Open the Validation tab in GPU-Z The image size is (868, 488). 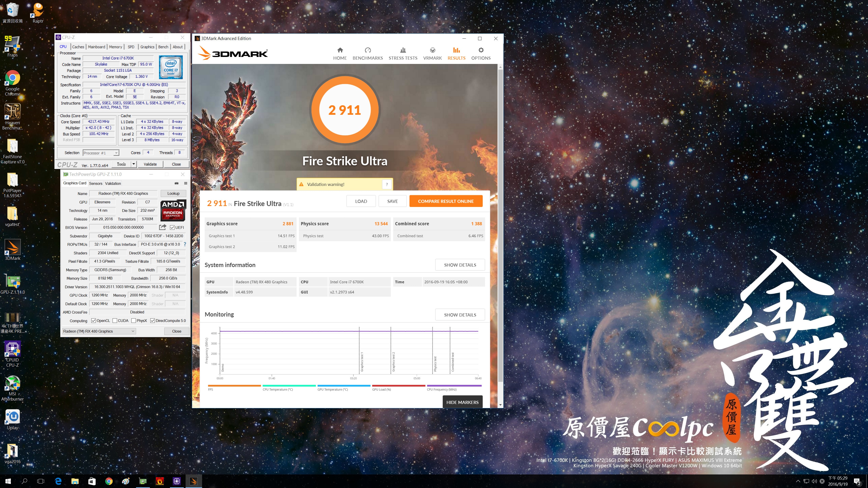[113, 183]
